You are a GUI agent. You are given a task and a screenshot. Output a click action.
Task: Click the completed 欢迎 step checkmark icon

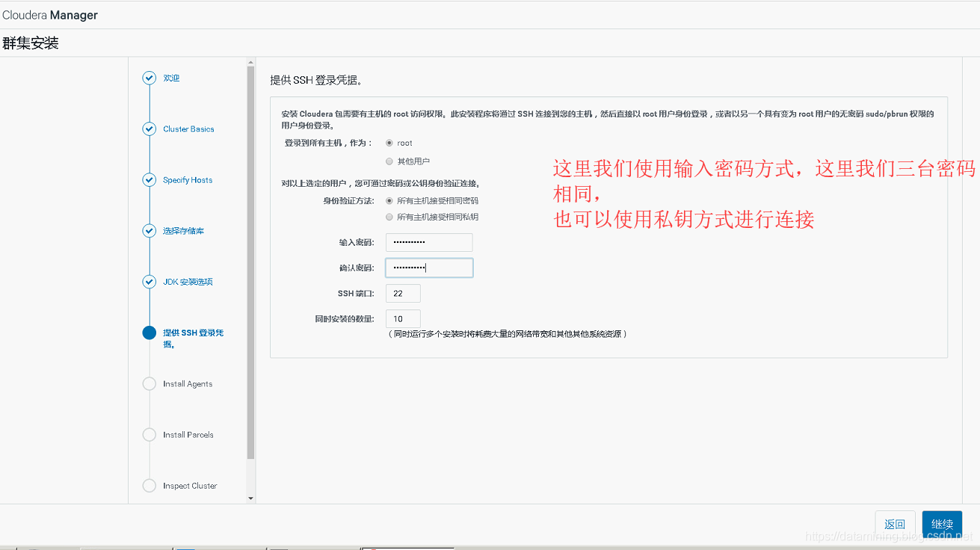tap(150, 78)
